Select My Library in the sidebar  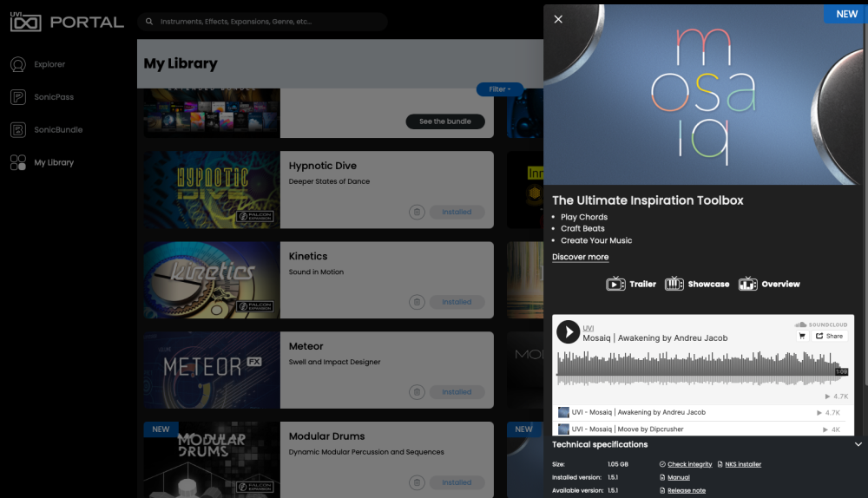click(x=42, y=162)
